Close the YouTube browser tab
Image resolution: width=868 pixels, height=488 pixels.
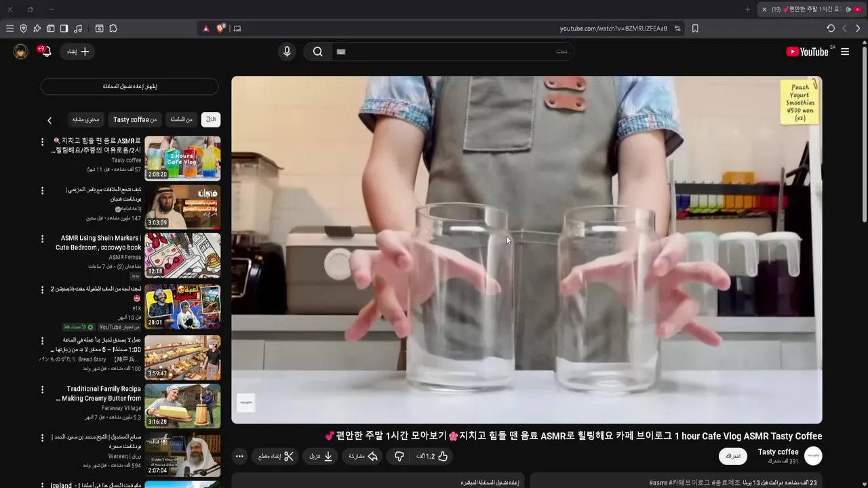tap(764, 9)
